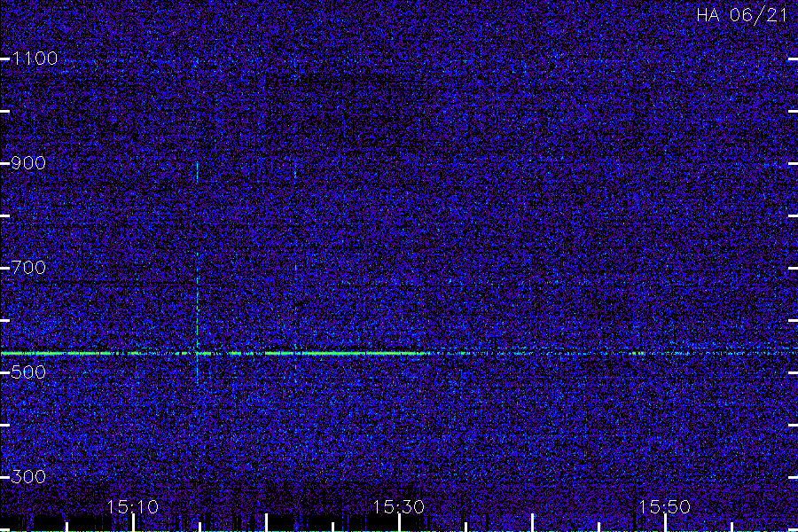
Task: Click the 700 frequency axis label
Action: click(x=28, y=268)
